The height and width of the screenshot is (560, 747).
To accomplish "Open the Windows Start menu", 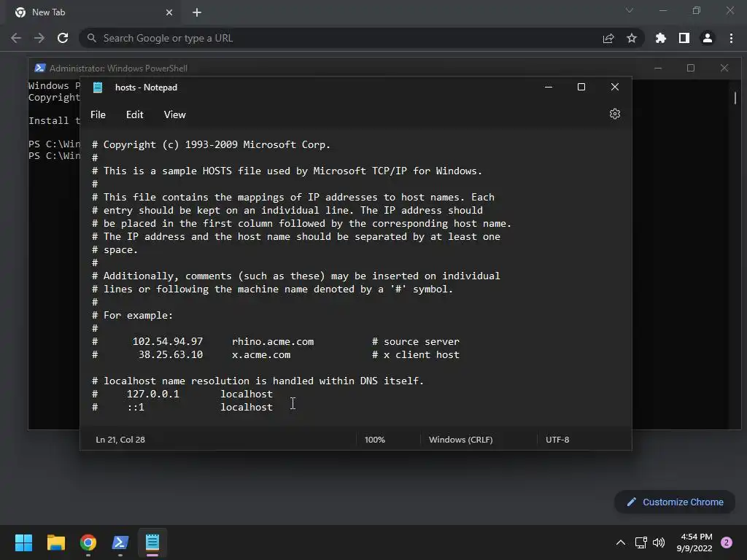I will 23,542.
